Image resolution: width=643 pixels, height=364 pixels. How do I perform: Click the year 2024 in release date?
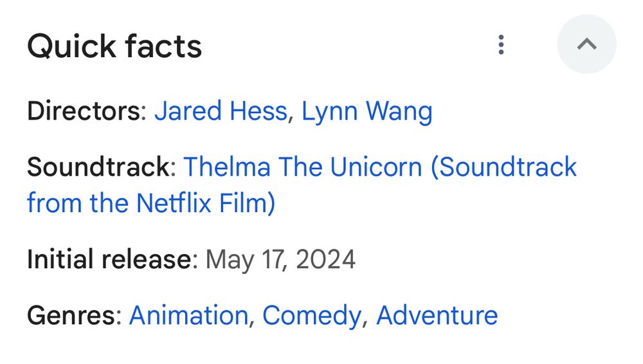(326, 259)
